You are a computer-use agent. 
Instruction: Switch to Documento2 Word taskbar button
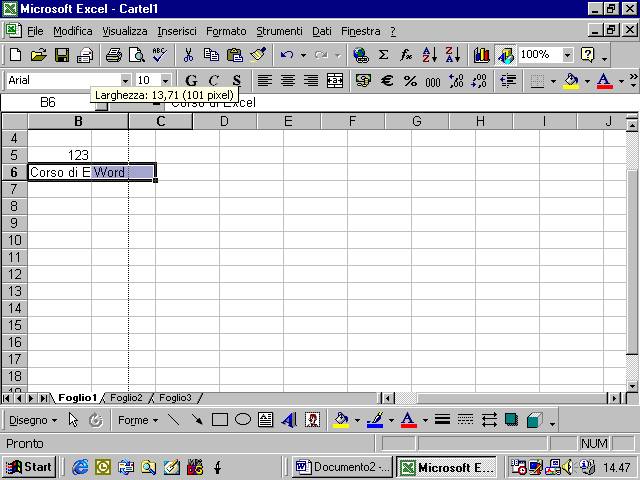[342, 467]
